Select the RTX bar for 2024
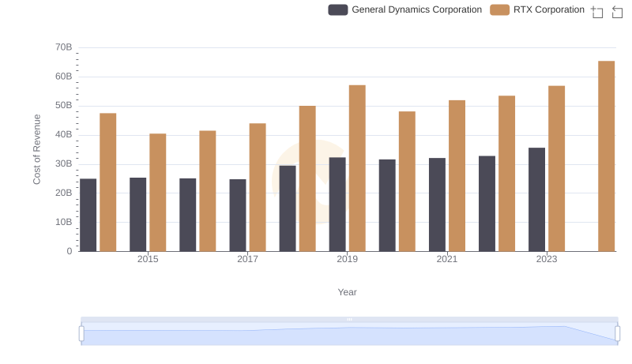 (606, 156)
